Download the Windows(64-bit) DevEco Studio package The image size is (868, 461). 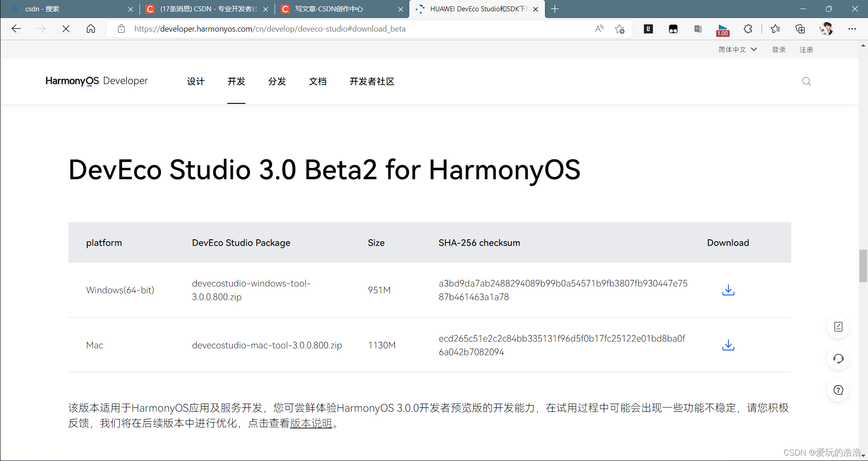(728, 290)
